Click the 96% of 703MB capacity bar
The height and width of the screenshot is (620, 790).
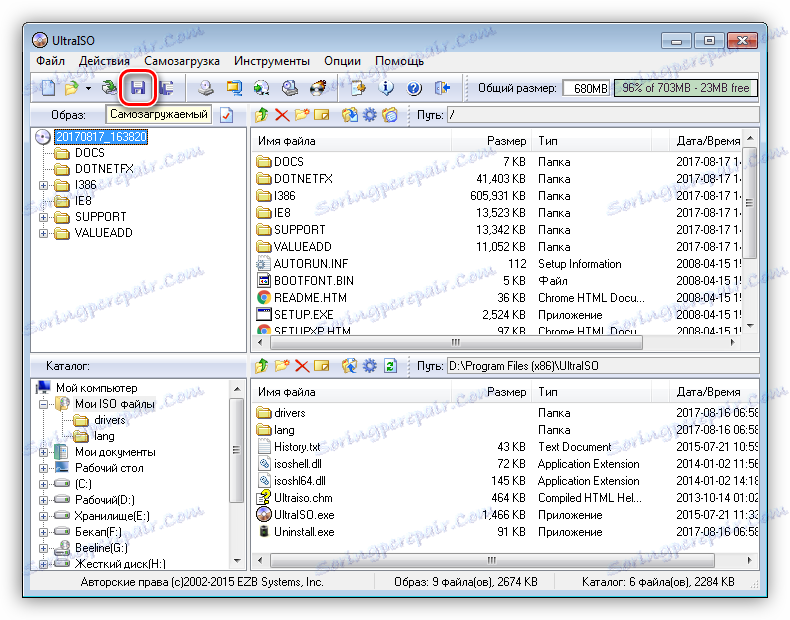(685, 88)
